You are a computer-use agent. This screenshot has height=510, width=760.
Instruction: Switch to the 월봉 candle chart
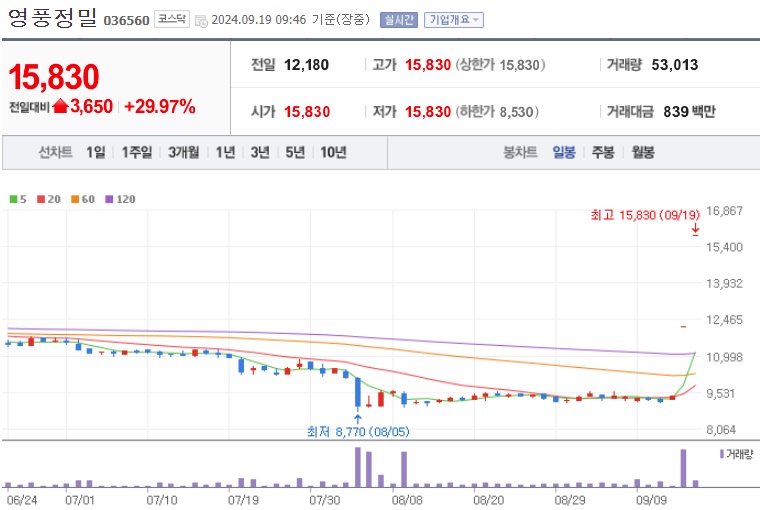643,152
